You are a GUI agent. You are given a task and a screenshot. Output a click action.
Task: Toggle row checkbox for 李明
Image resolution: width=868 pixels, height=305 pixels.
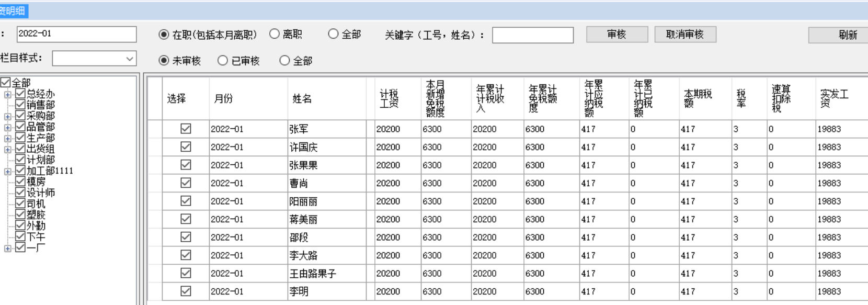[x=186, y=291]
